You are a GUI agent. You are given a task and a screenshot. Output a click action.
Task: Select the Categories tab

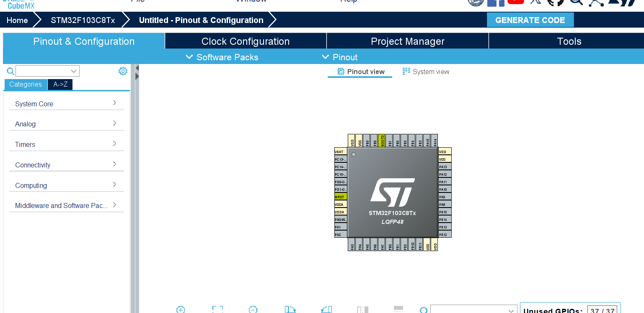point(26,84)
